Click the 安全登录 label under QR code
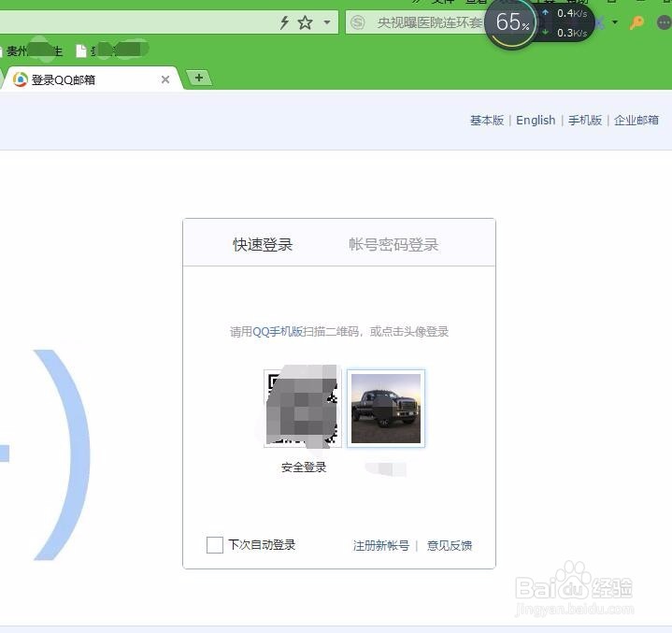The height and width of the screenshot is (633, 672). coord(304,467)
